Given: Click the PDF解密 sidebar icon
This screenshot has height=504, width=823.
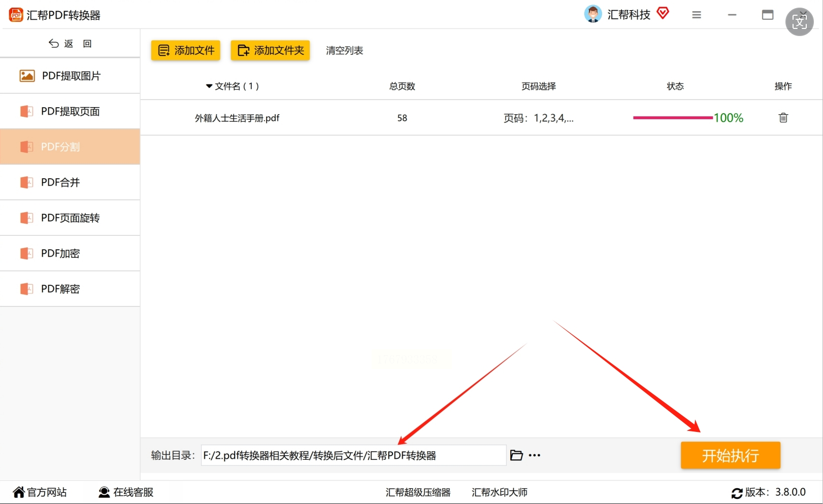Looking at the screenshot, I should click(x=26, y=289).
